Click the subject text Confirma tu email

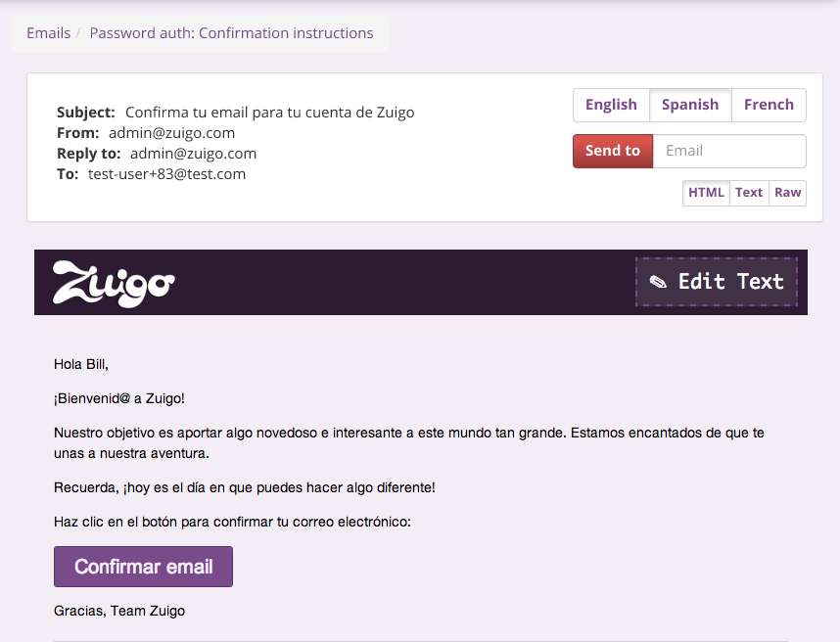click(269, 113)
